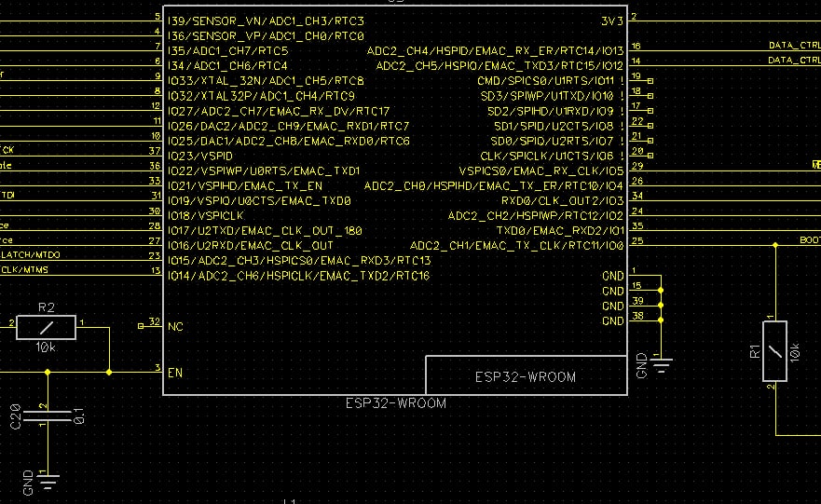The image size is (821, 504).
Task: Select the IO19/VSPIQ/U0CTS pin label
Action: [260, 201]
